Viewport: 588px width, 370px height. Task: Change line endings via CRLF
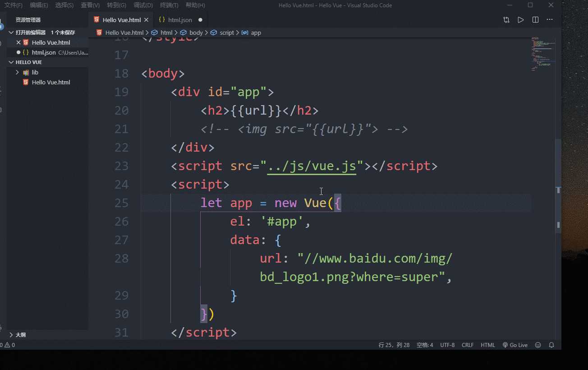pyautogui.click(x=468, y=345)
